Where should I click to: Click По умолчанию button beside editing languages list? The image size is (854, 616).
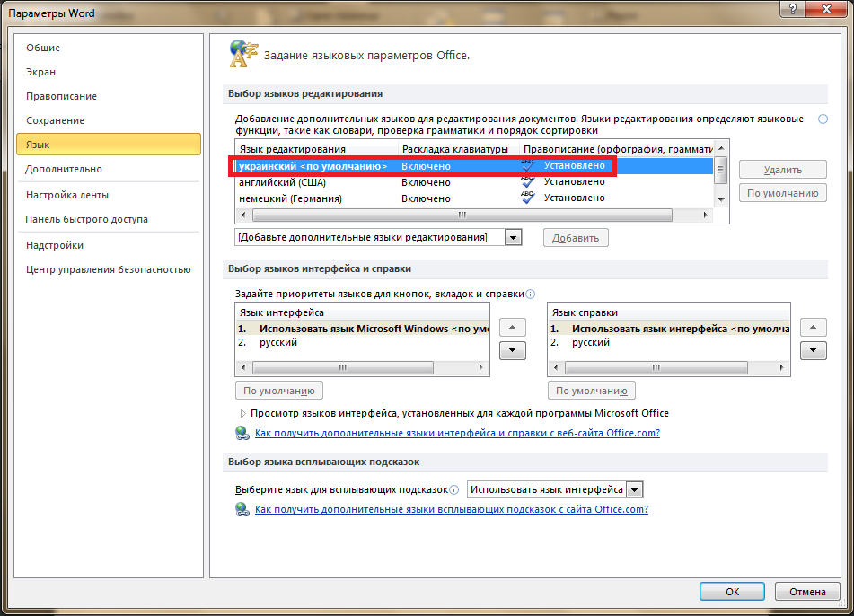pos(783,193)
